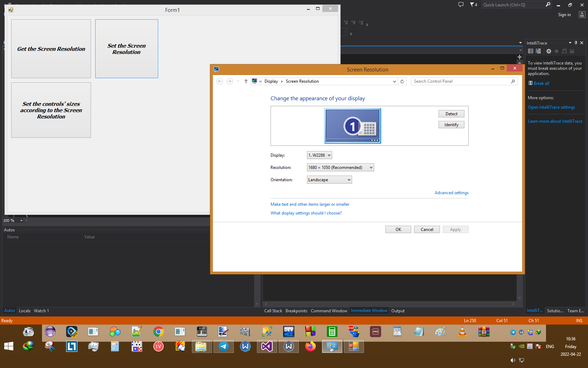Click the 'Get the Screen Resolution' button in Form1
The height and width of the screenshot is (368, 588).
(x=51, y=49)
